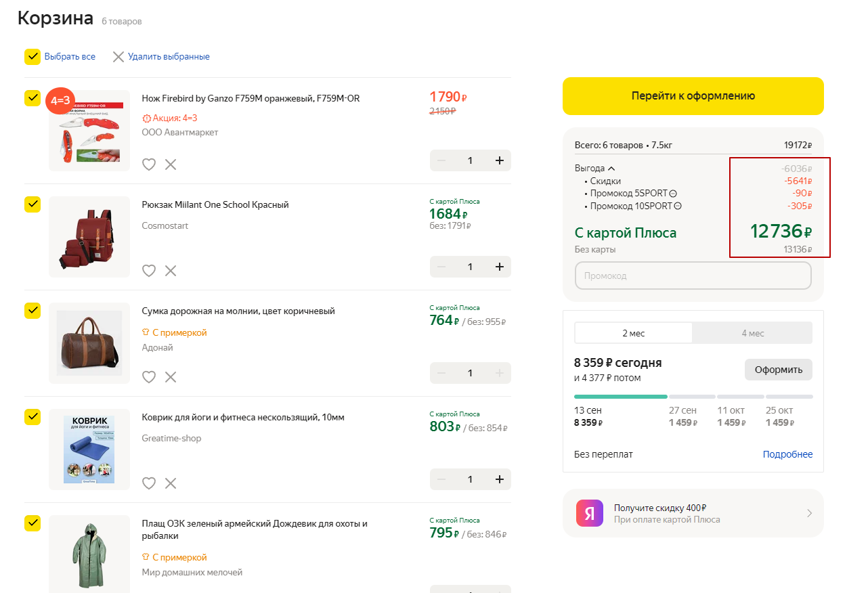Viewport: 868px width, 593px height.
Task: Increase quantity of the Firebird knife
Action: coord(500,160)
